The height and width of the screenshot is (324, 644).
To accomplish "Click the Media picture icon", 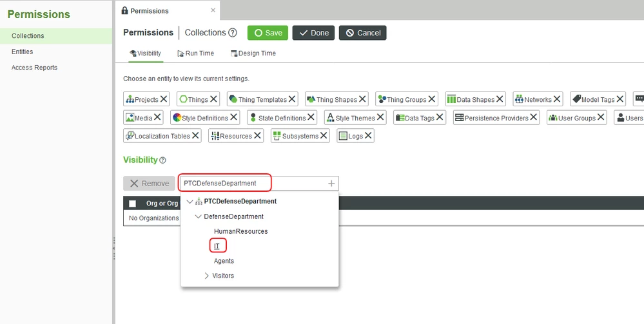I will point(130,118).
